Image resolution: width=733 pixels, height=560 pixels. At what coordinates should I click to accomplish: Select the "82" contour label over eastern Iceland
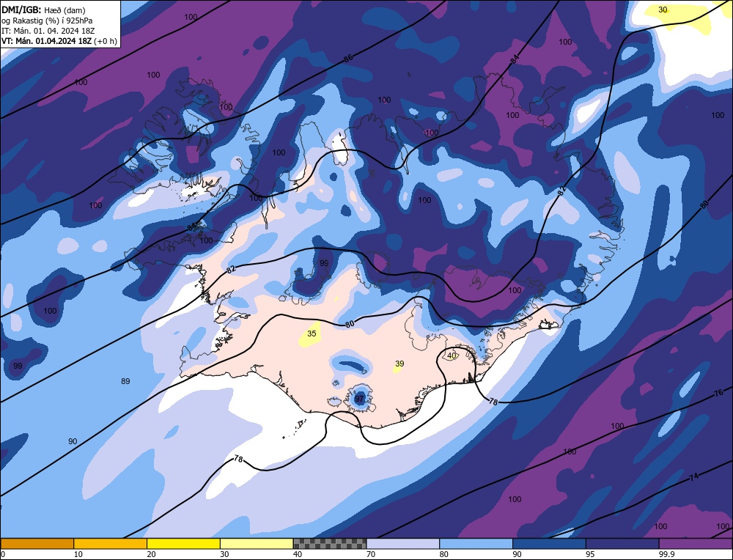tap(562, 189)
